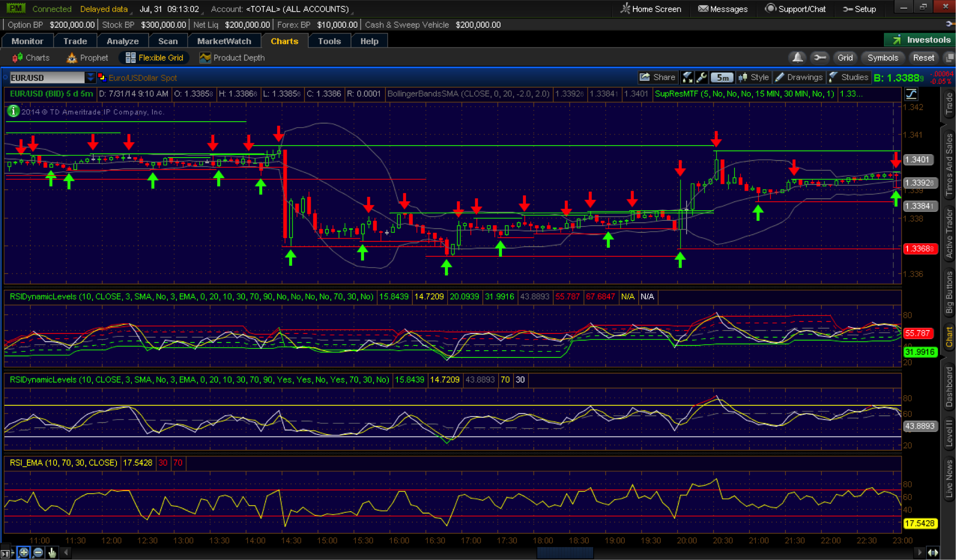The height and width of the screenshot is (560, 956).
Task: Expand Active Trader side gadget
Action: [x=949, y=233]
